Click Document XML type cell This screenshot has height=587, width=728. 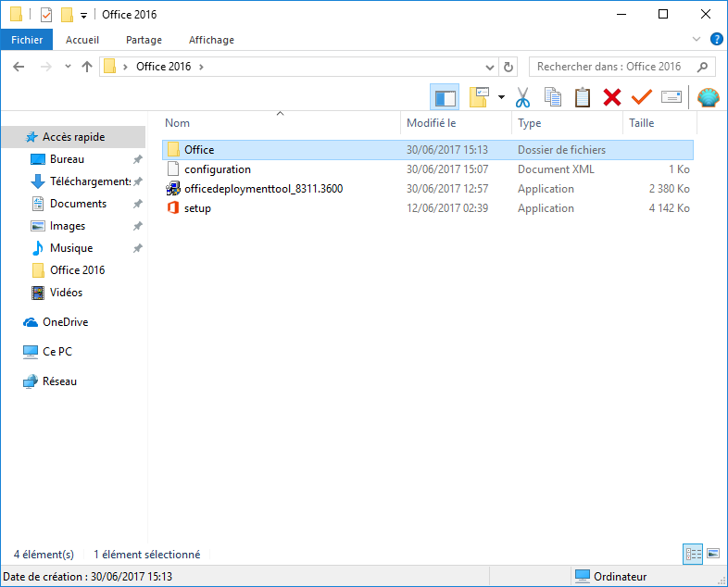(556, 169)
